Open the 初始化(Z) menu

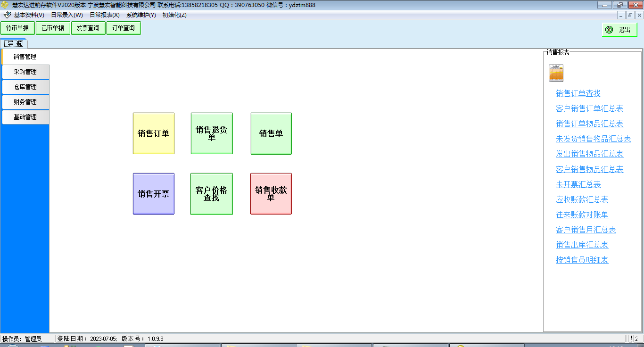click(x=174, y=15)
